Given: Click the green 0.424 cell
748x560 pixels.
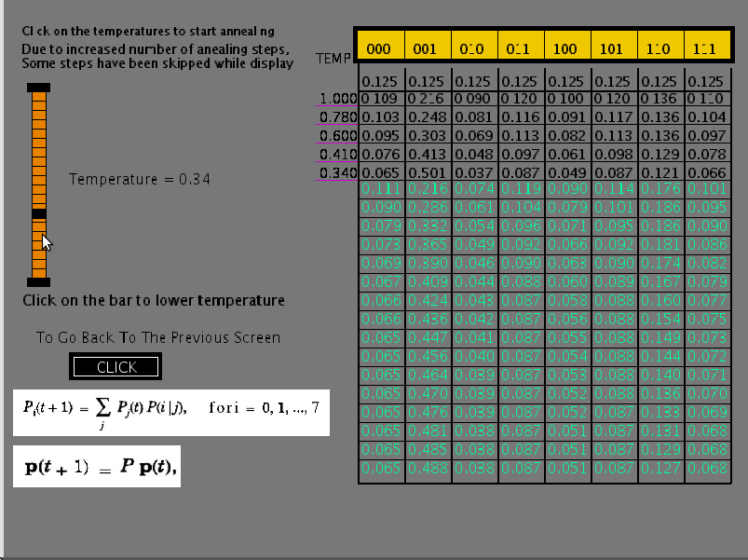Looking at the screenshot, I should pos(428,300).
